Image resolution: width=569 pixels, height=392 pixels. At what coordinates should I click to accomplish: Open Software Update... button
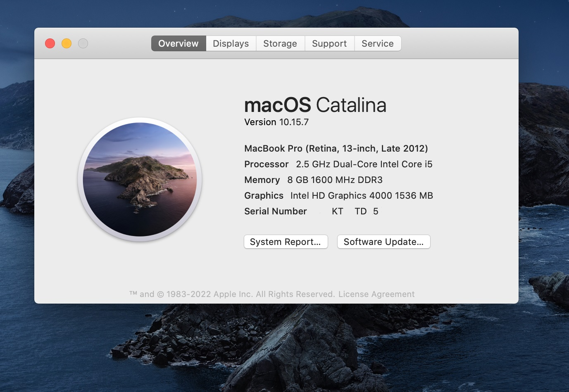pos(383,242)
